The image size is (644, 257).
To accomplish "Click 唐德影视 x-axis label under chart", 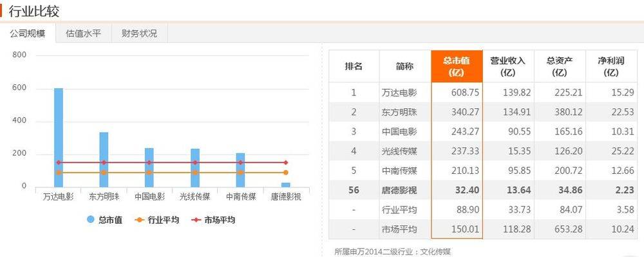I will pos(286,196).
